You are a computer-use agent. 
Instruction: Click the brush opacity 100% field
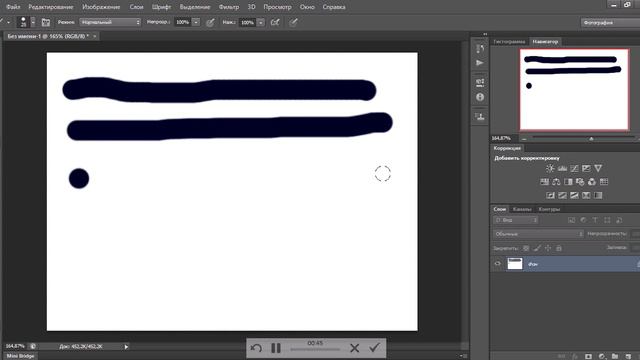[182, 22]
